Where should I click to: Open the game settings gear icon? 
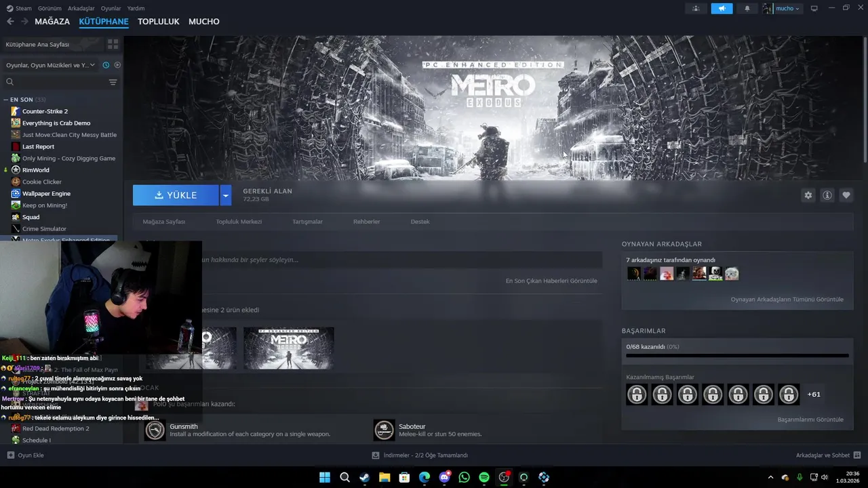tap(808, 195)
